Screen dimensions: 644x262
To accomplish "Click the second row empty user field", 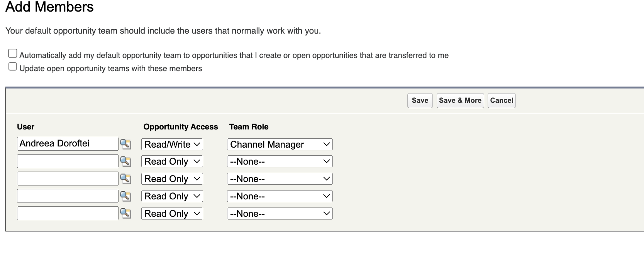I will coord(68,161).
